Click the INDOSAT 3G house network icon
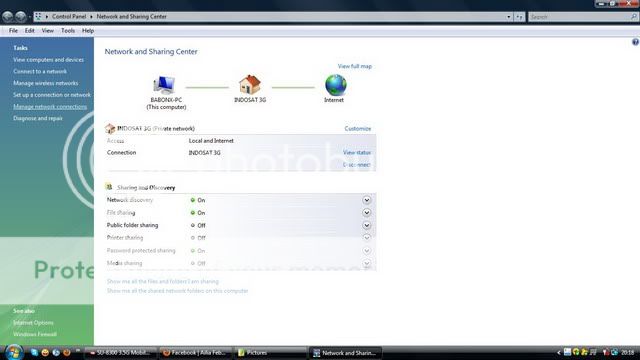 click(250, 84)
